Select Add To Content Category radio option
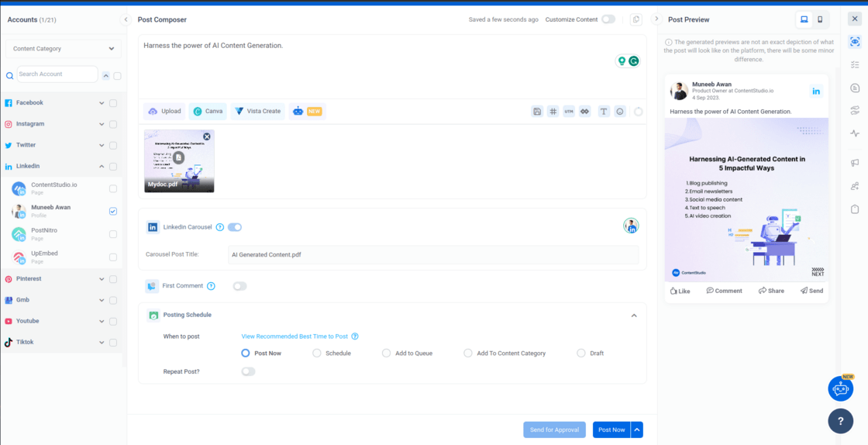This screenshot has width=868, height=445. point(468,353)
